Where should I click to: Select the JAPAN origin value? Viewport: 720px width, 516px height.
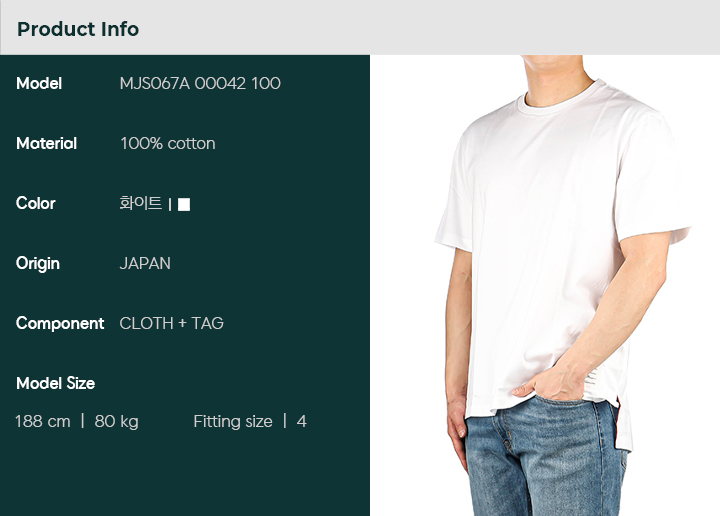click(145, 264)
